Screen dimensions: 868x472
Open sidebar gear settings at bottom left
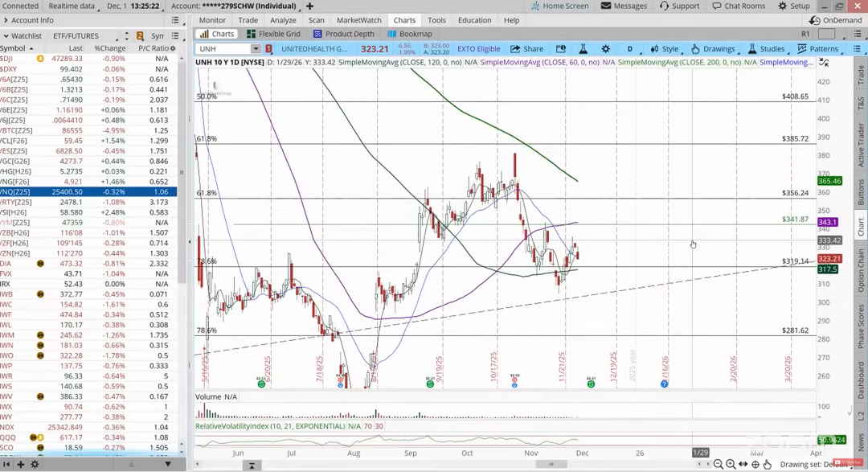[x=35, y=464]
